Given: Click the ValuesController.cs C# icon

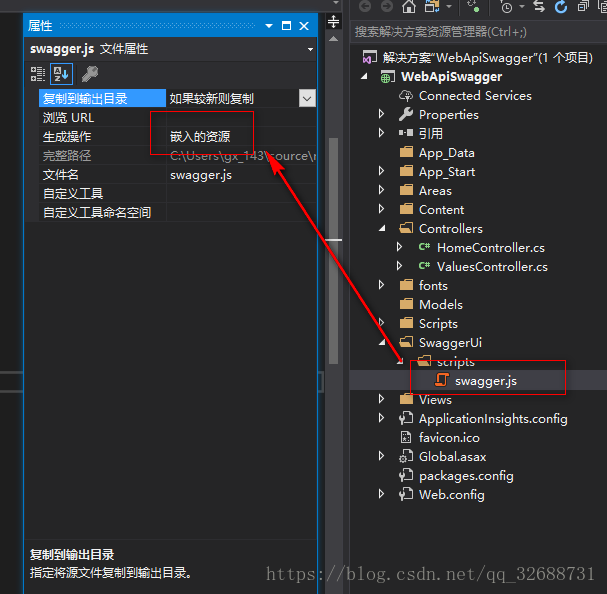Looking at the screenshot, I should click(424, 266).
